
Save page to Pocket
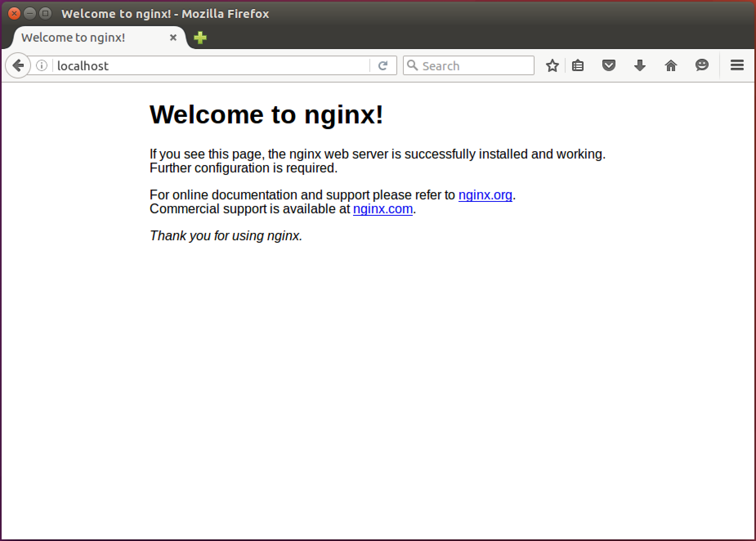[x=609, y=65]
